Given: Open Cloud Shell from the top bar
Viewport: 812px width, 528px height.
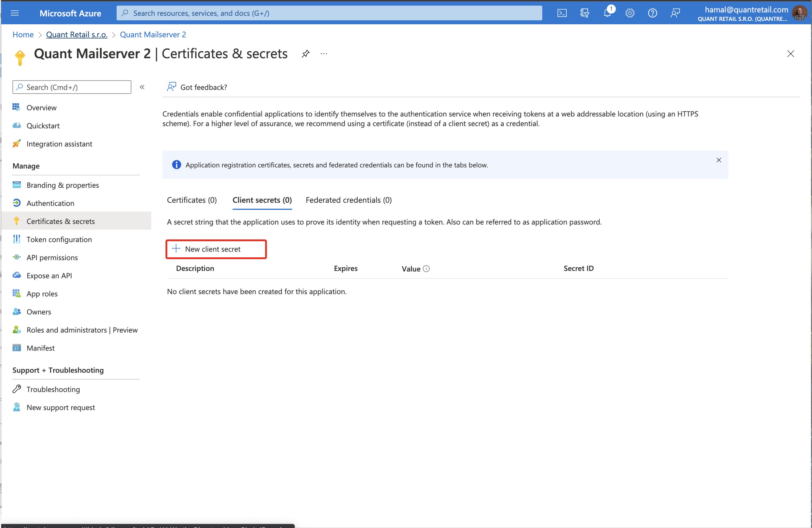Looking at the screenshot, I should pos(562,13).
